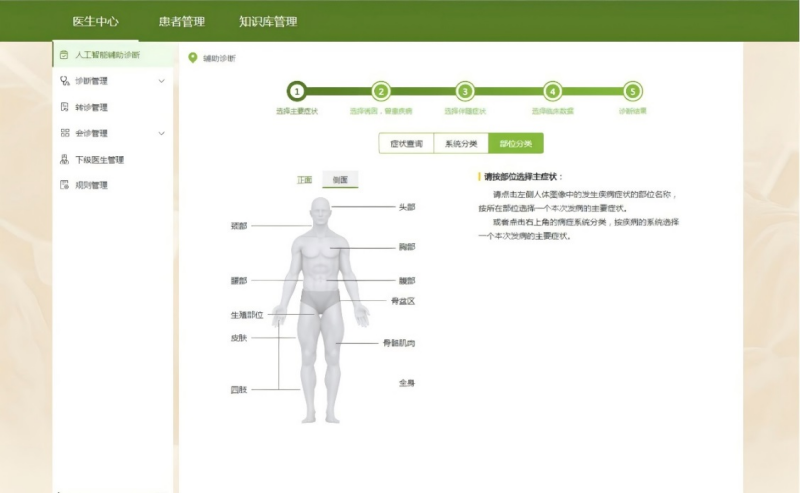Click the 下级医生管理 person icon
This screenshot has height=493, width=800.
click(64, 159)
